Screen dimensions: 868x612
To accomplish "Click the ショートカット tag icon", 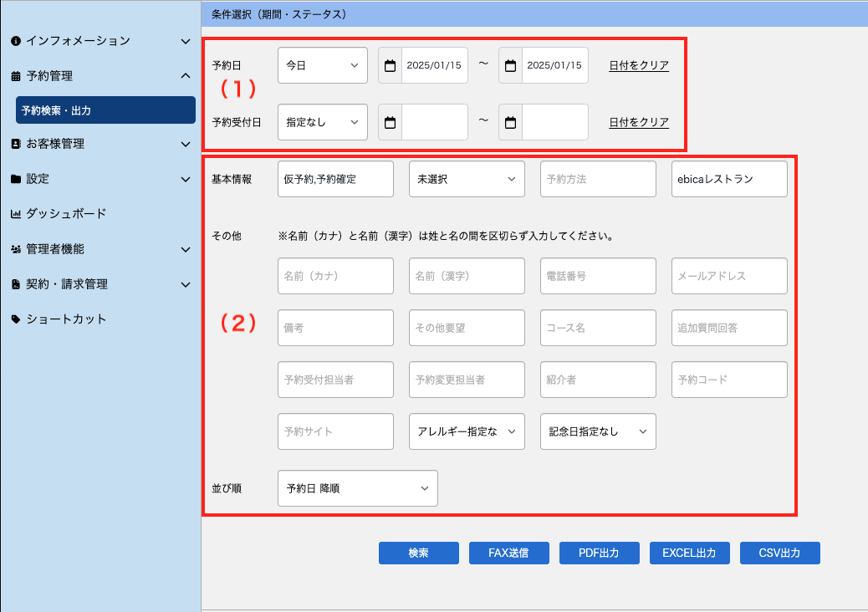I will [16, 319].
